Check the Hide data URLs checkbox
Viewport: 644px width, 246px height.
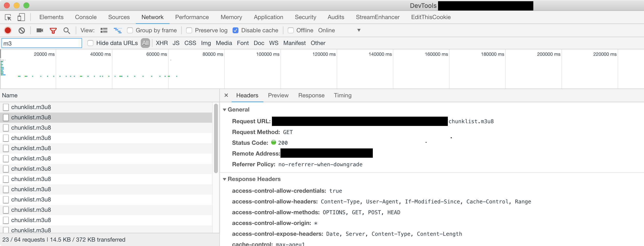90,43
